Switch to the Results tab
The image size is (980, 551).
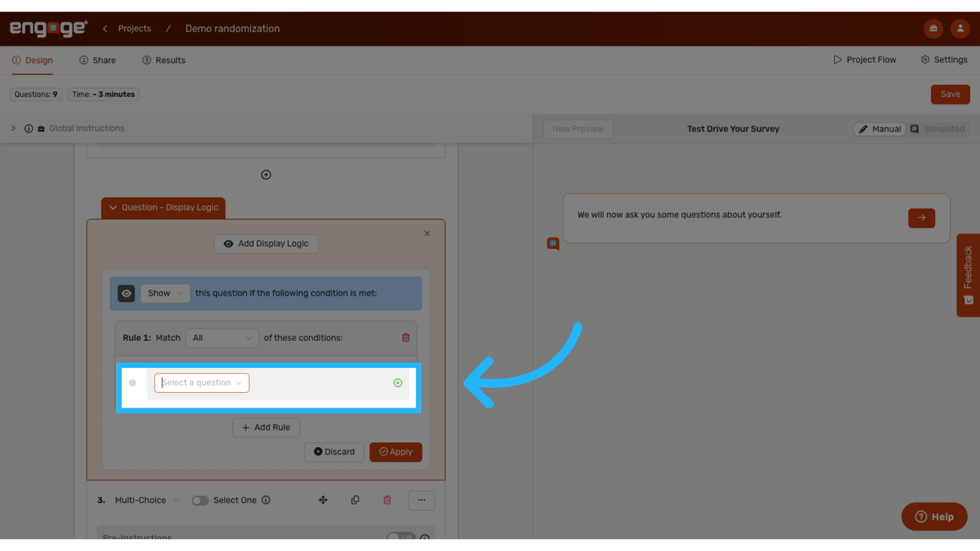164,60
